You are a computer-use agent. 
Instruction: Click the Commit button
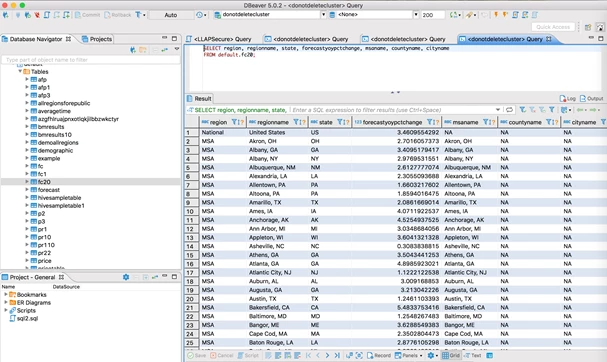(87, 15)
